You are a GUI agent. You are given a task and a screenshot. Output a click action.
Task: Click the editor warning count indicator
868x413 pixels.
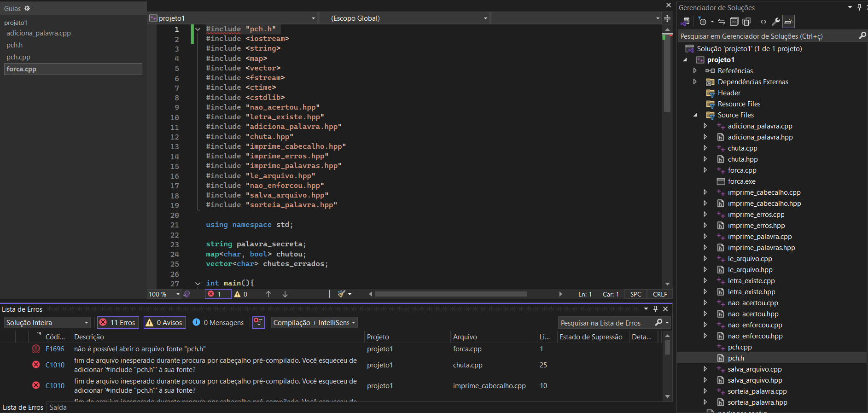click(x=241, y=294)
